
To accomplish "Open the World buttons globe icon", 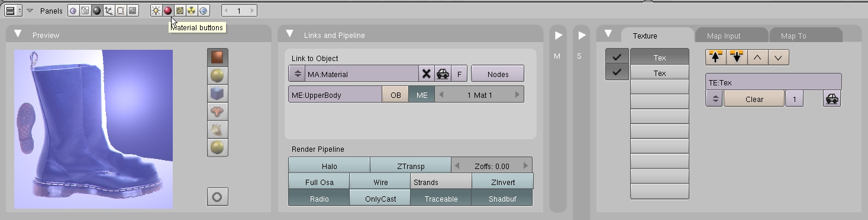I will click(x=203, y=11).
